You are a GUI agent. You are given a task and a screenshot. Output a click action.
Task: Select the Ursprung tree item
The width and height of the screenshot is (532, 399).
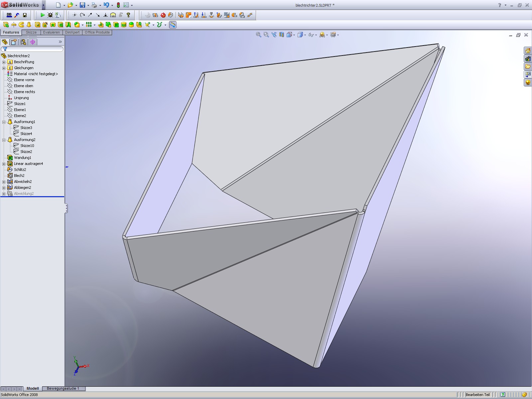point(21,98)
